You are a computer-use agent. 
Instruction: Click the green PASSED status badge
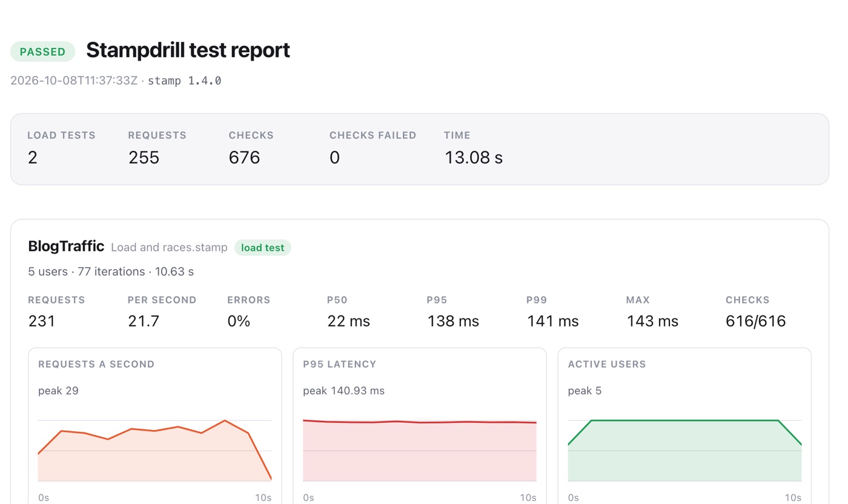tap(42, 51)
